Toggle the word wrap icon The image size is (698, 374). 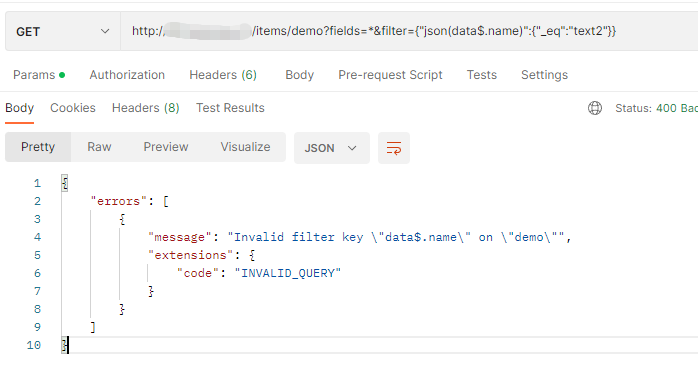click(394, 148)
